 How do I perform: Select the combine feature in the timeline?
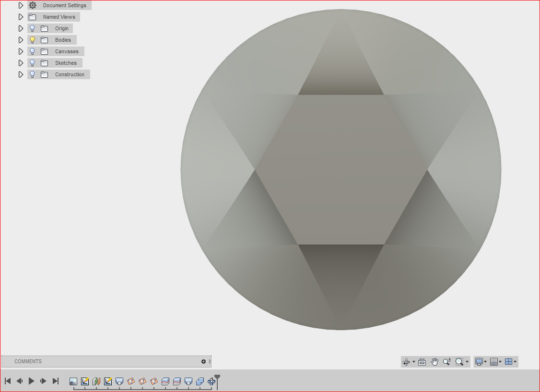point(200,381)
